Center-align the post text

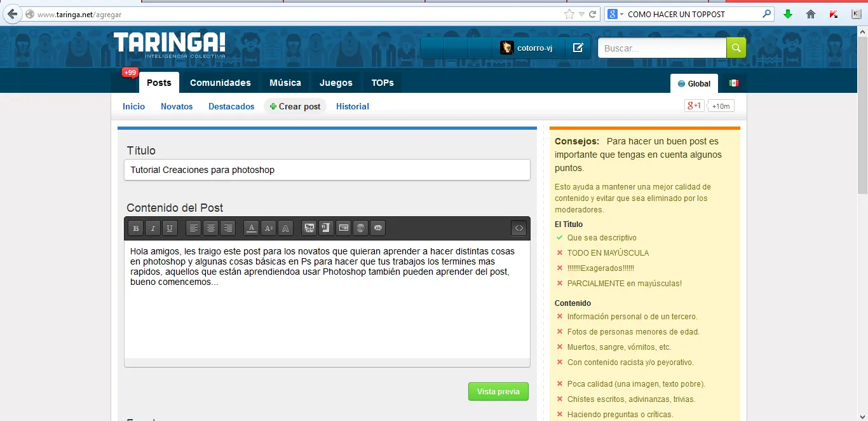(211, 228)
